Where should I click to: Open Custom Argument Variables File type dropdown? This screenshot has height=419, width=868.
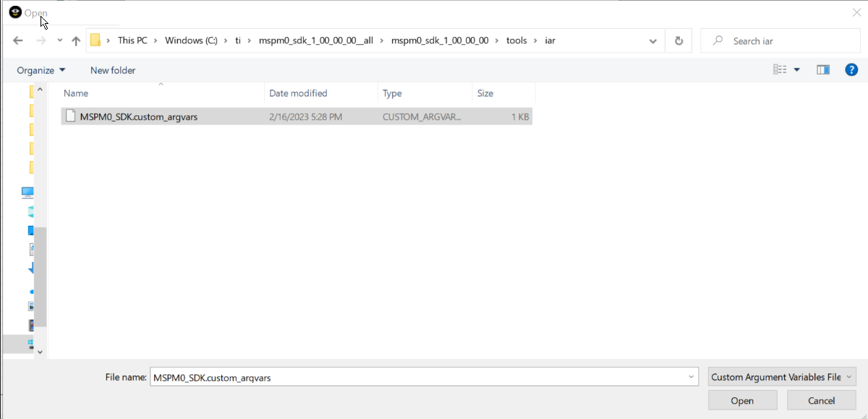(782, 377)
